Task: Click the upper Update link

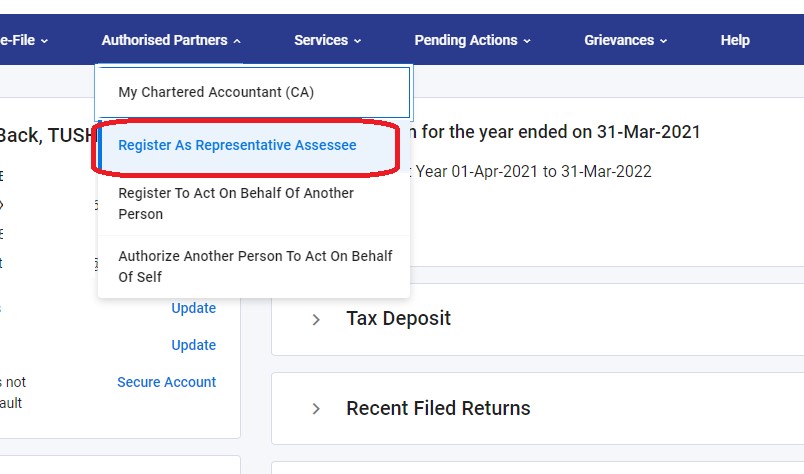Action: [x=193, y=308]
